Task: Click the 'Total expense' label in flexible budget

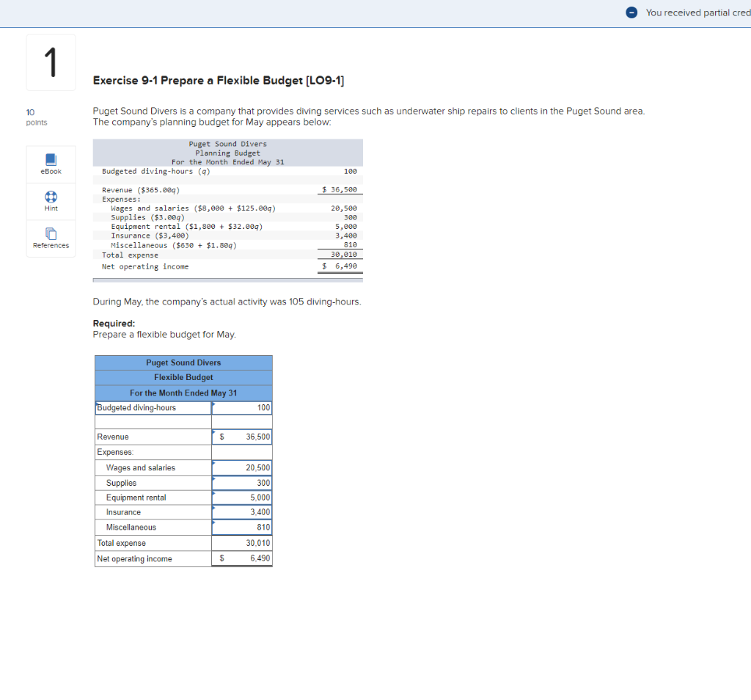Action: tap(121, 543)
